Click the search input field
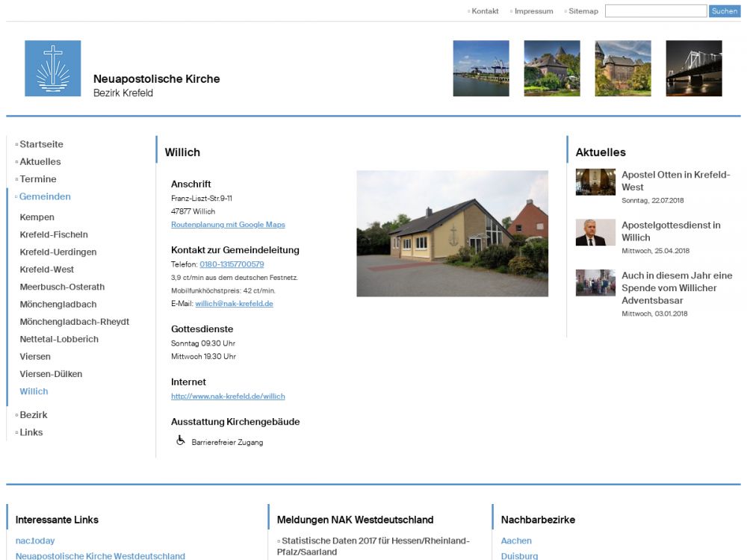The height and width of the screenshot is (560, 747). pos(655,11)
